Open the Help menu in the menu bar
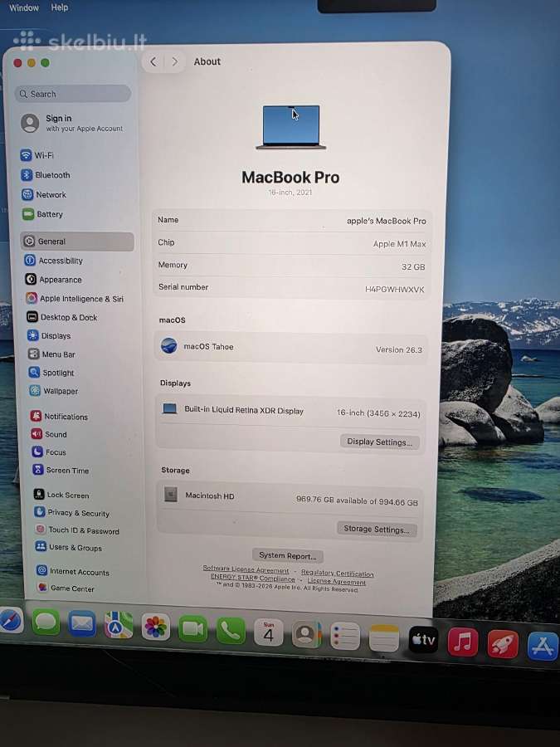Viewport: 560px width, 747px height. (x=60, y=7)
